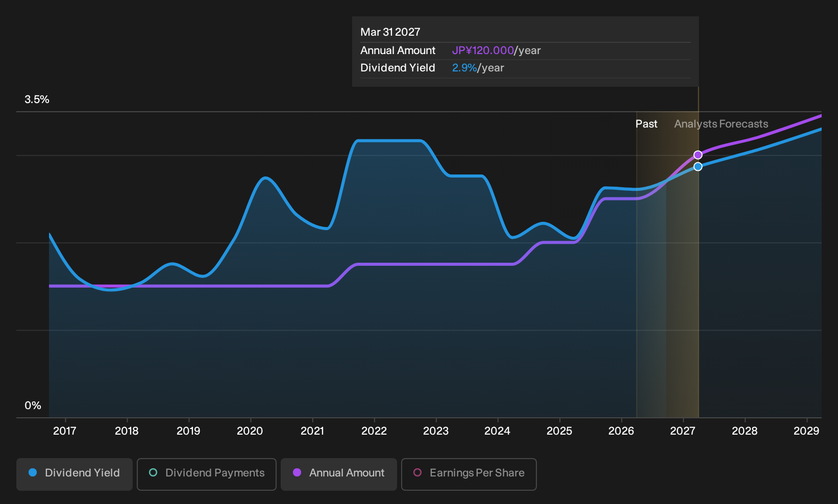The height and width of the screenshot is (504, 838).
Task: Click the 2017 x-axis year label
Action: (65, 431)
